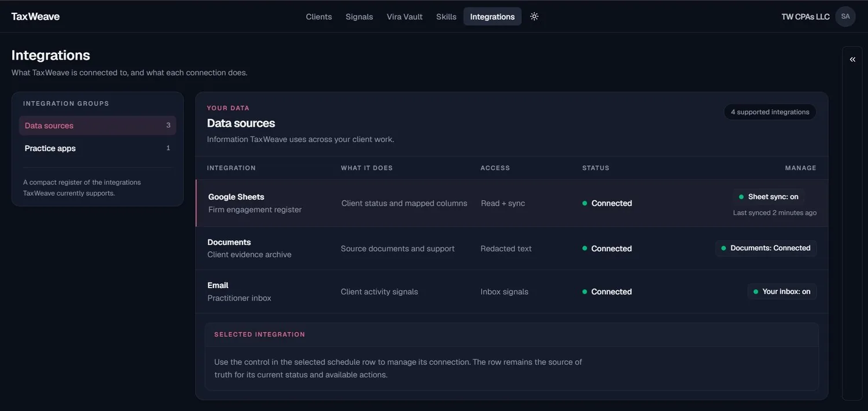Screen dimensions: 868x411
Task: Click the Data sources count 3
Action: click(x=168, y=126)
